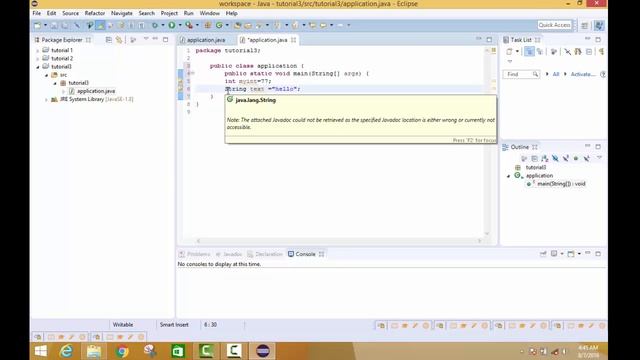The height and width of the screenshot is (360, 640).
Task: Toggle Sort alphabetically in the Outline view
Action: [545, 158]
